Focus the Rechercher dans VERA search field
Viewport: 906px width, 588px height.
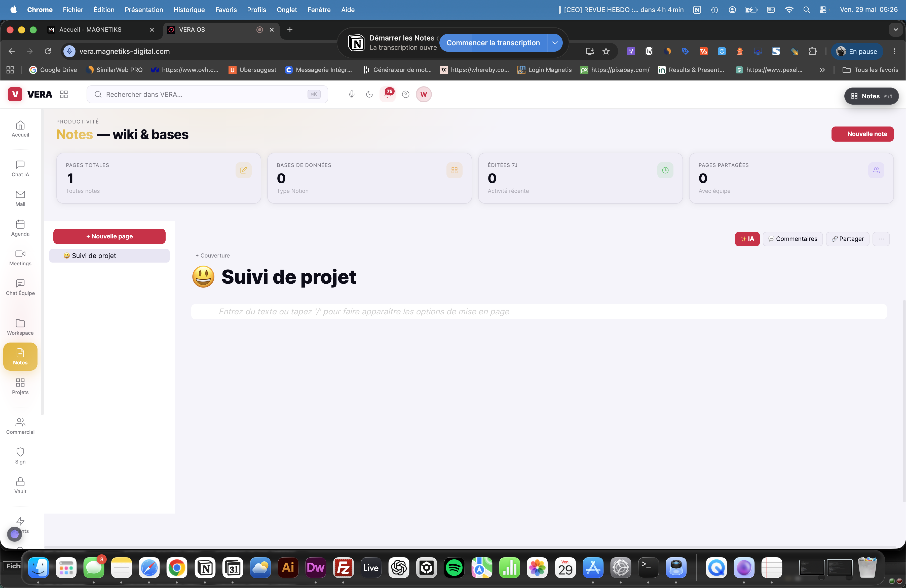207,94
